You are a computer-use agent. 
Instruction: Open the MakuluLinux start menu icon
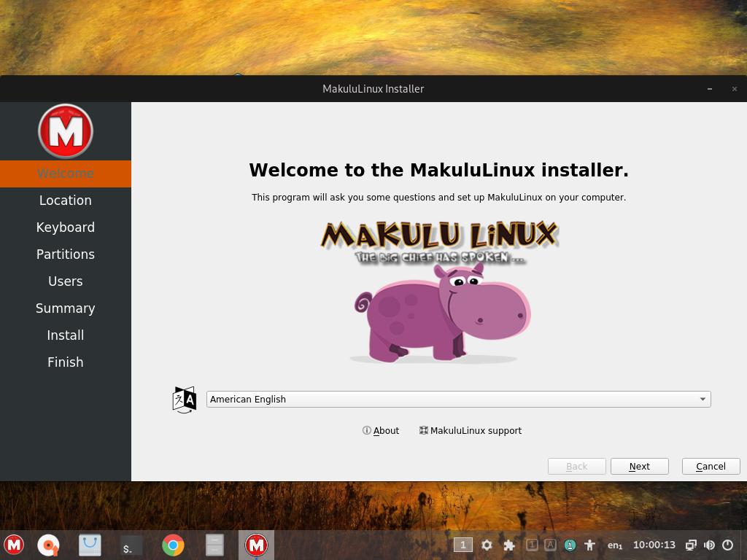pos(14,545)
